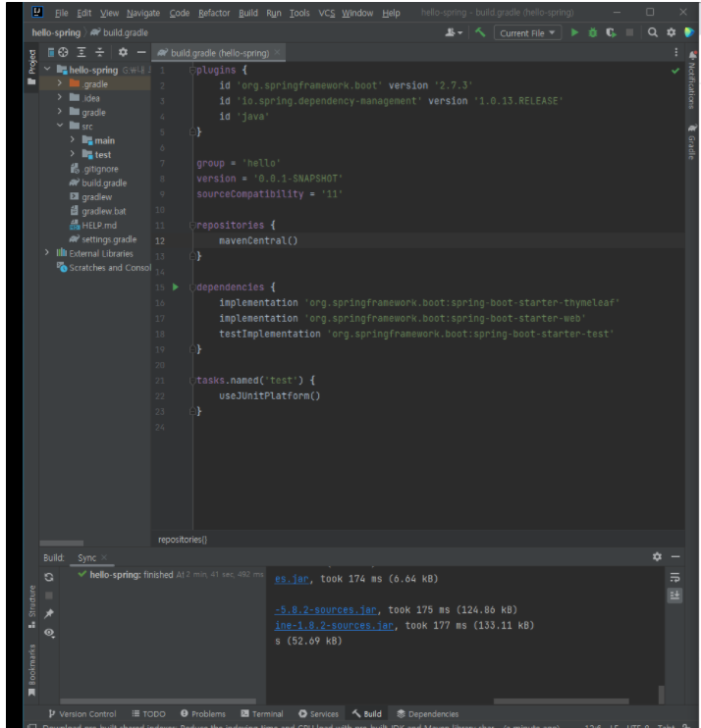
Task: Open the VCS menu
Action: pos(327,13)
